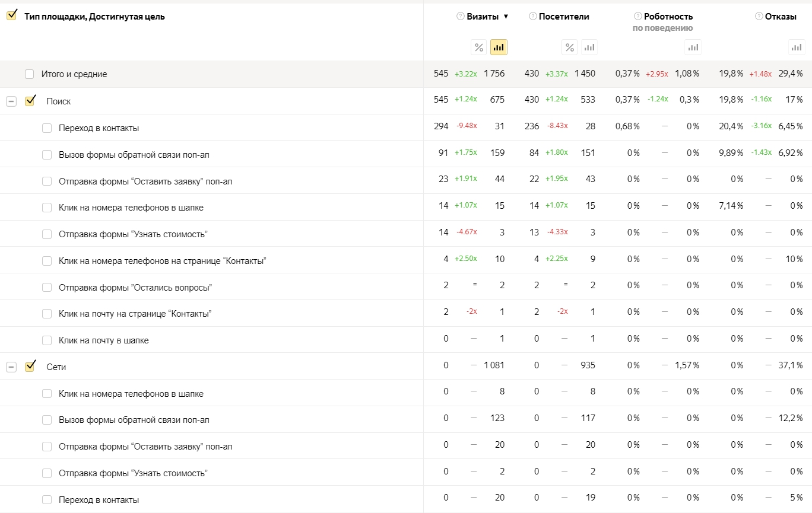Image resolution: width=812 pixels, height=513 pixels.
Task: Click the percent icon under Визиты column
Action: pos(479,47)
